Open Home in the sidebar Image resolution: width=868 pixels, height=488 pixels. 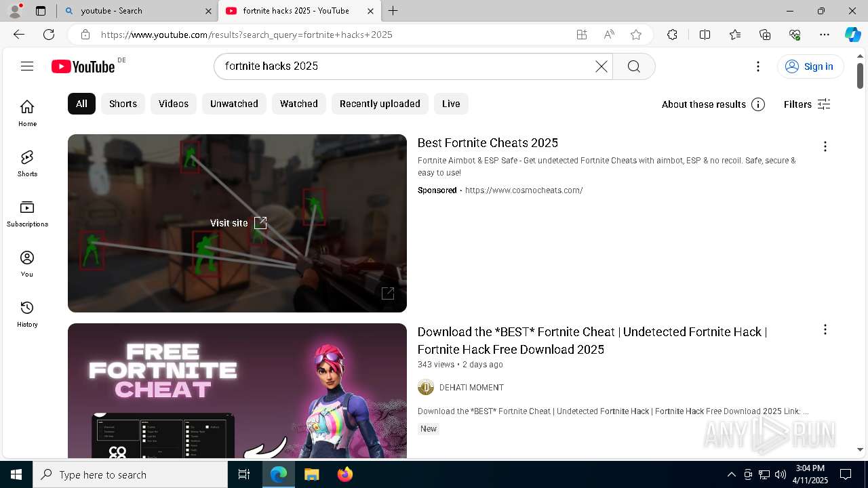click(27, 113)
